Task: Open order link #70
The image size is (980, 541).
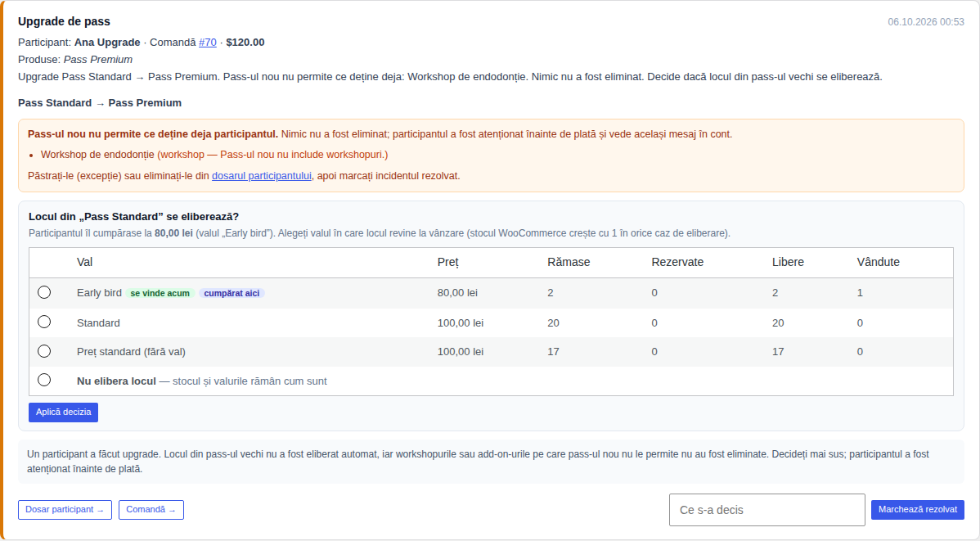Action: point(208,43)
